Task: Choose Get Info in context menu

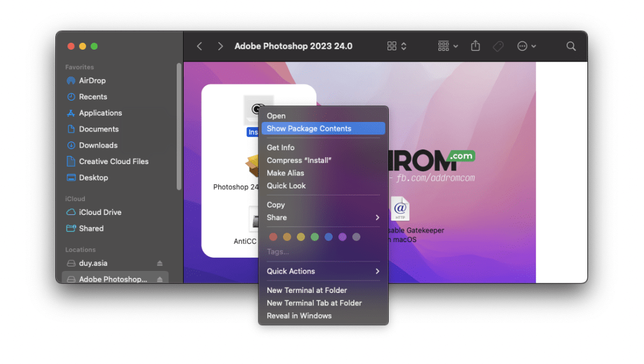Action: coord(323,147)
